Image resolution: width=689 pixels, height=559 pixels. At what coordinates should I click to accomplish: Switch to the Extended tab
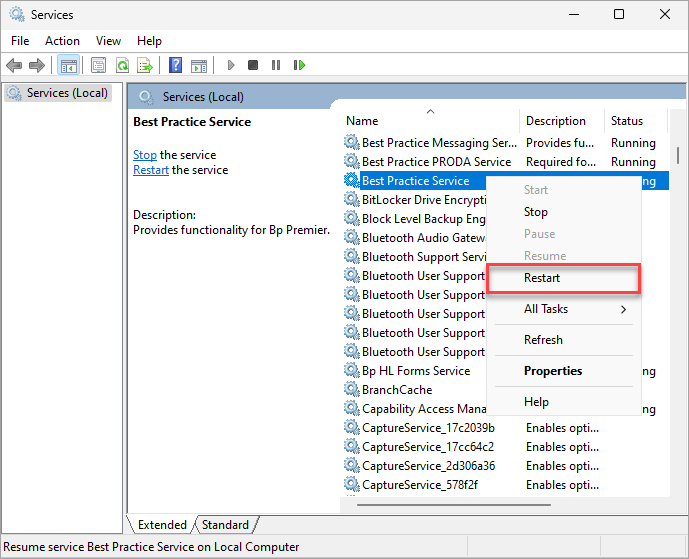pyautogui.click(x=162, y=525)
